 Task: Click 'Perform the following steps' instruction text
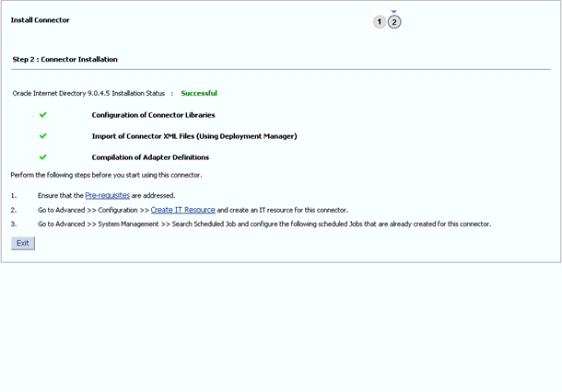tap(106, 175)
